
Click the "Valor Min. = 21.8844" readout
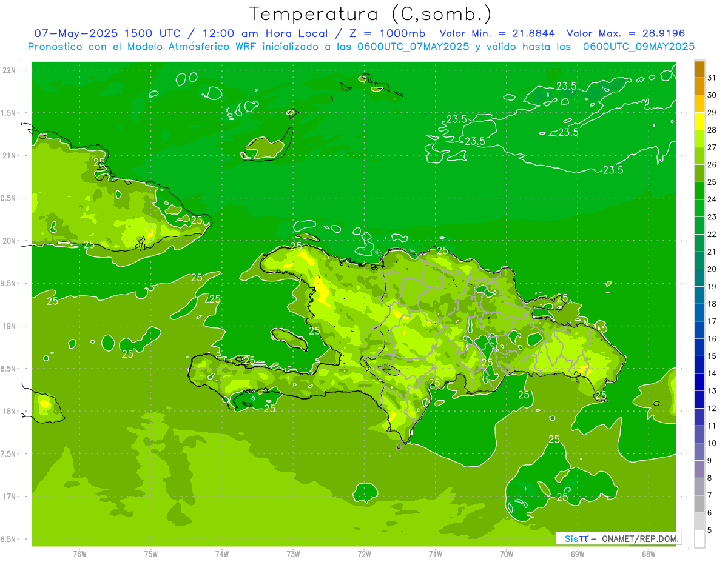499,33
